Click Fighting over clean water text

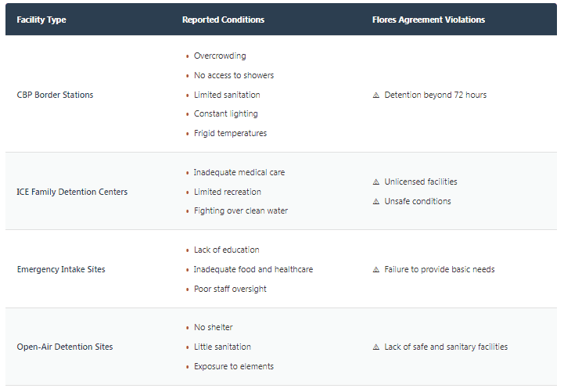point(241,211)
